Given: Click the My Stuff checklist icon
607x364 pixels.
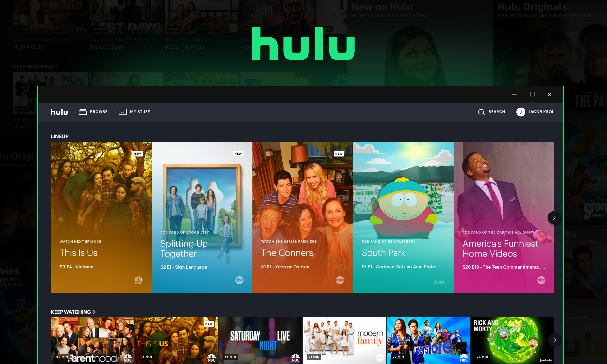Looking at the screenshot, I should pos(123,112).
